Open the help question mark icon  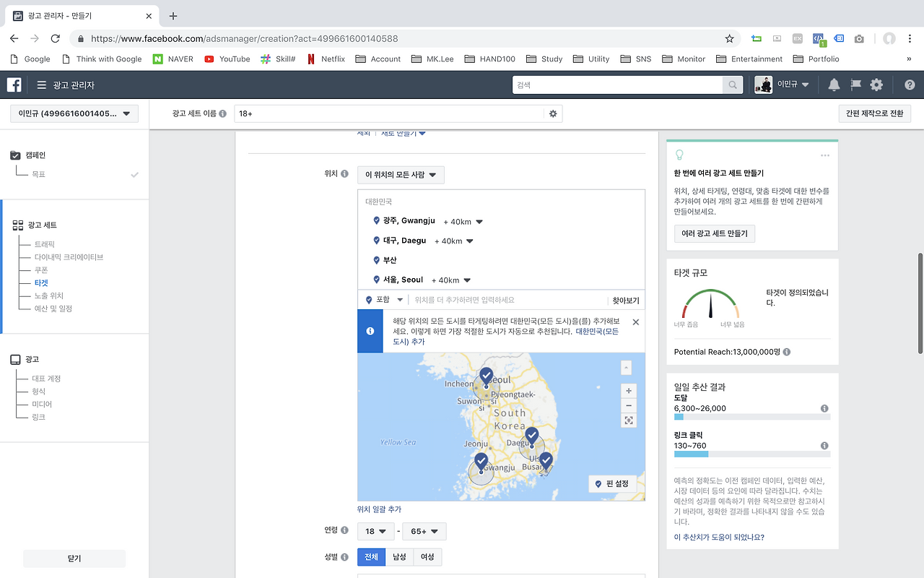click(909, 85)
